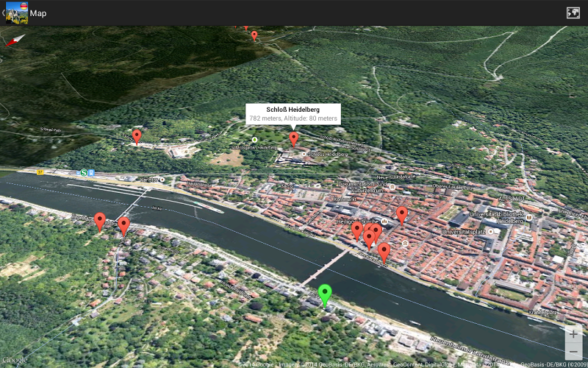This screenshot has height=368, width=588.
Task: Tap the "Map" title text
Action: (x=38, y=13)
